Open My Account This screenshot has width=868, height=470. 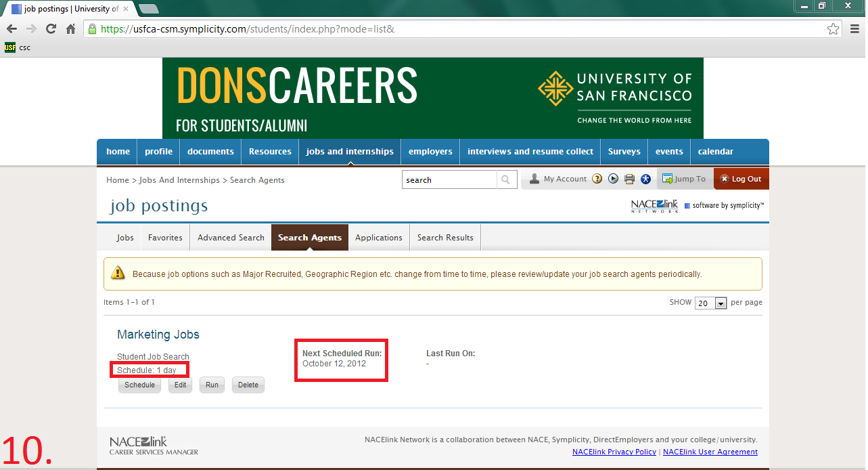coord(557,179)
